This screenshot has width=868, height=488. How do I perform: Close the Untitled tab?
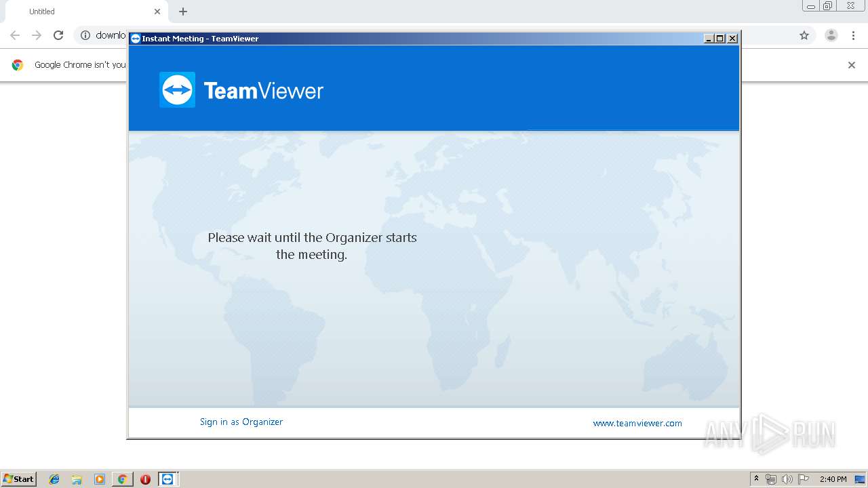point(157,12)
